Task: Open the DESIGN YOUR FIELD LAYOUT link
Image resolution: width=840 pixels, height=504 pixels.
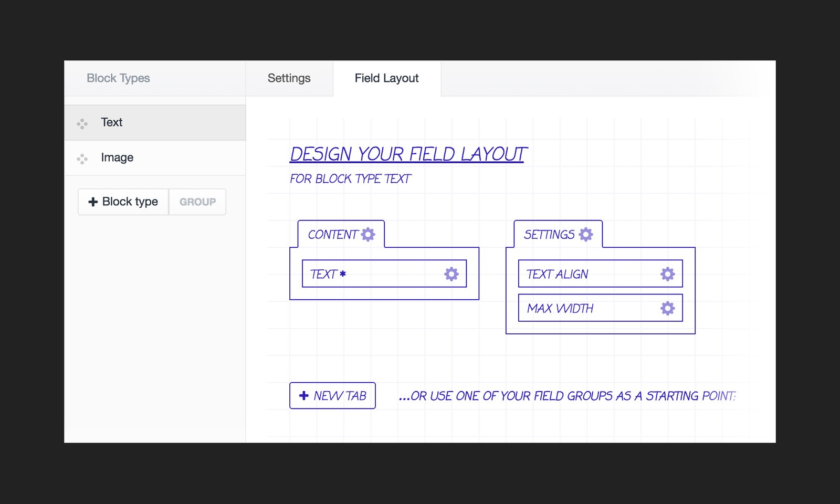Action: [x=407, y=154]
